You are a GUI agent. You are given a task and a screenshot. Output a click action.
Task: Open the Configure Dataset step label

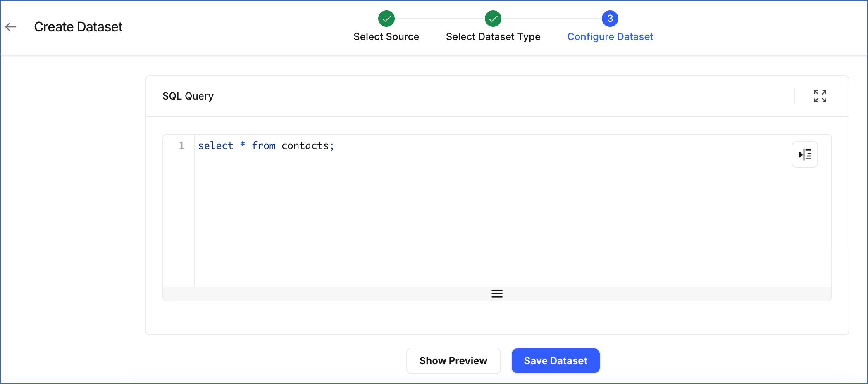click(x=610, y=37)
